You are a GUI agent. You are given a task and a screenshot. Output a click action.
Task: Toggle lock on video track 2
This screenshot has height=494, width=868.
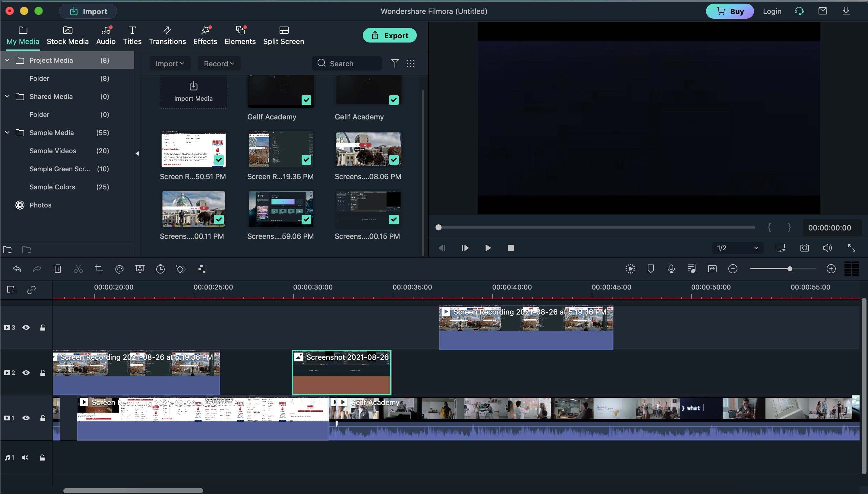[x=43, y=373]
